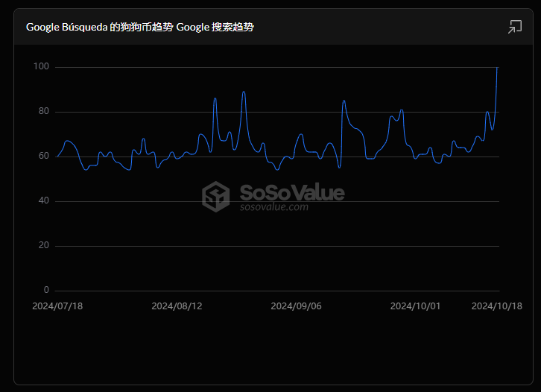Click the 2024/08/12 date label
This screenshot has height=392, width=541.
click(177, 306)
